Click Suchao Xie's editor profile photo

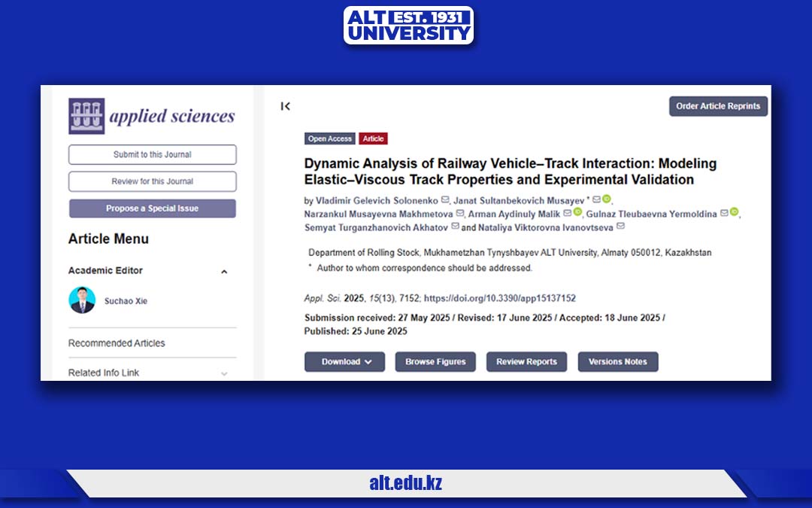[x=82, y=300]
